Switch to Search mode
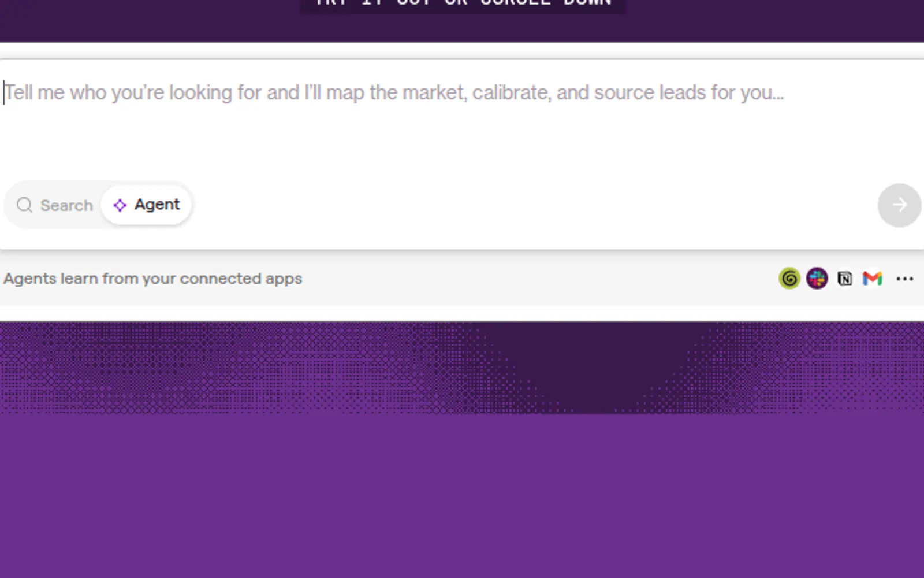This screenshot has height=578, width=924. point(54,205)
